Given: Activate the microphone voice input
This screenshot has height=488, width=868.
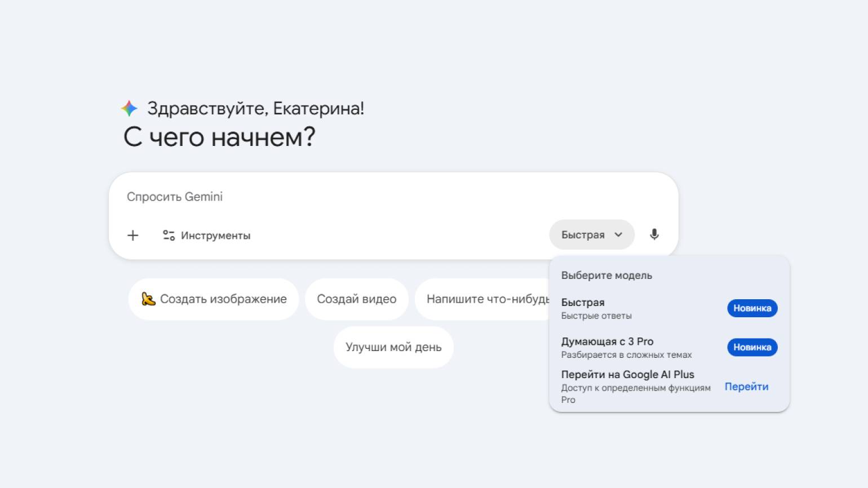Looking at the screenshot, I should click(x=654, y=234).
